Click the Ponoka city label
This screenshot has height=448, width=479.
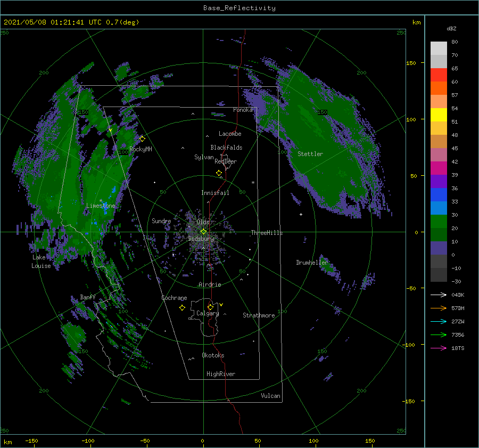click(x=243, y=110)
